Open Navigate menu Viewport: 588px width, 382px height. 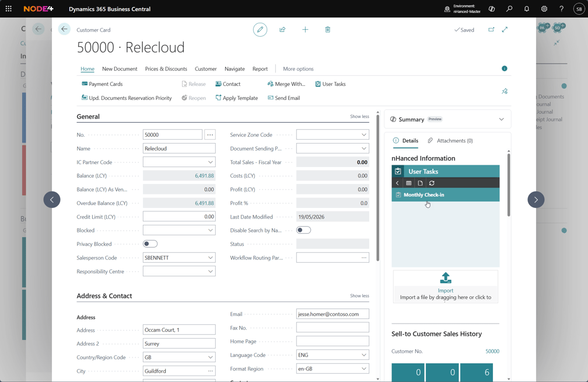(x=235, y=69)
